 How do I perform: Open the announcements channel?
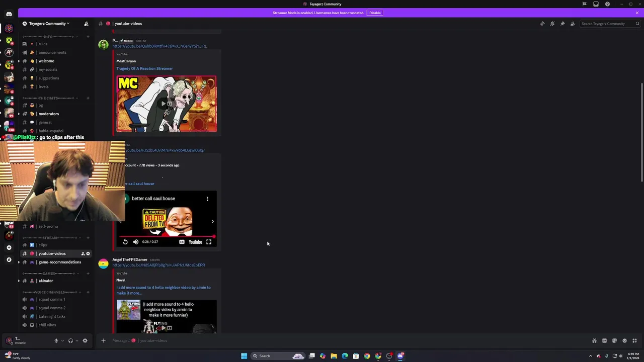(x=55, y=52)
